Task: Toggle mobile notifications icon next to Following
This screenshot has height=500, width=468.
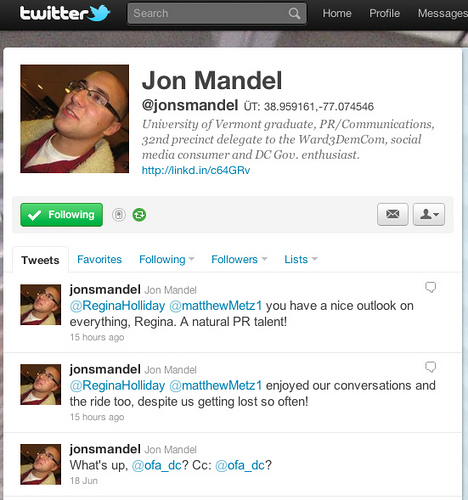Action: click(119, 215)
